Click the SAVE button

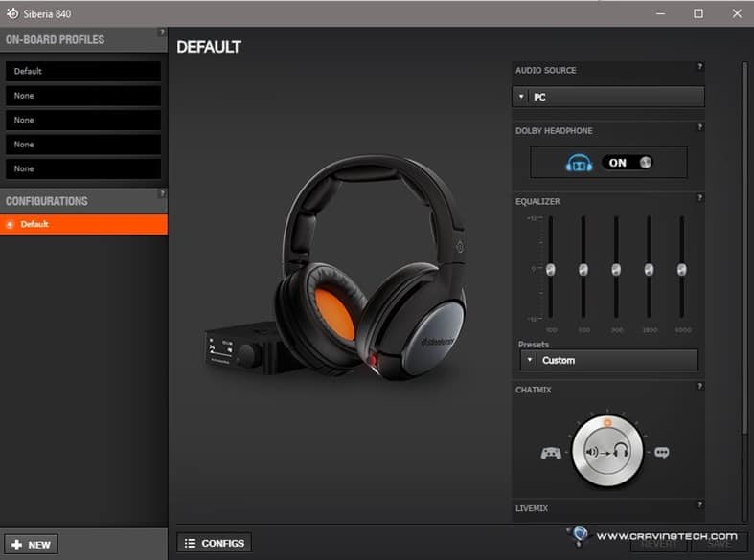click(719, 544)
